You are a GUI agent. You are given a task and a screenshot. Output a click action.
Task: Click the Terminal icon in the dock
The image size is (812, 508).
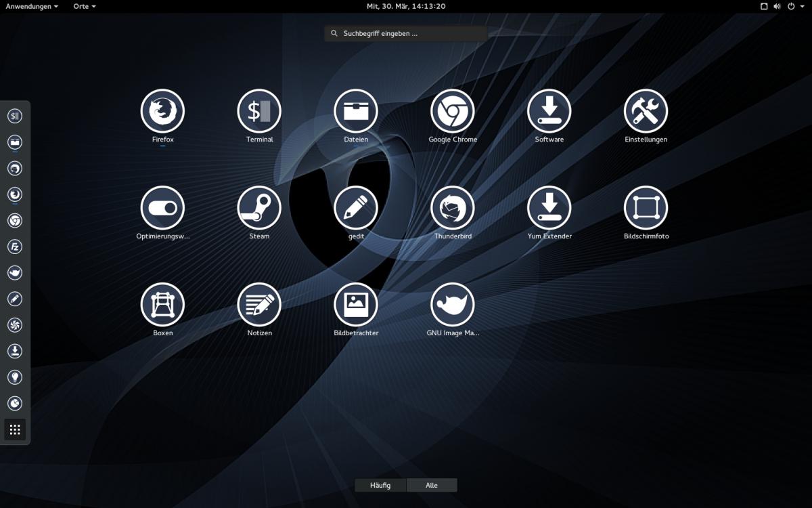(15, 116)
